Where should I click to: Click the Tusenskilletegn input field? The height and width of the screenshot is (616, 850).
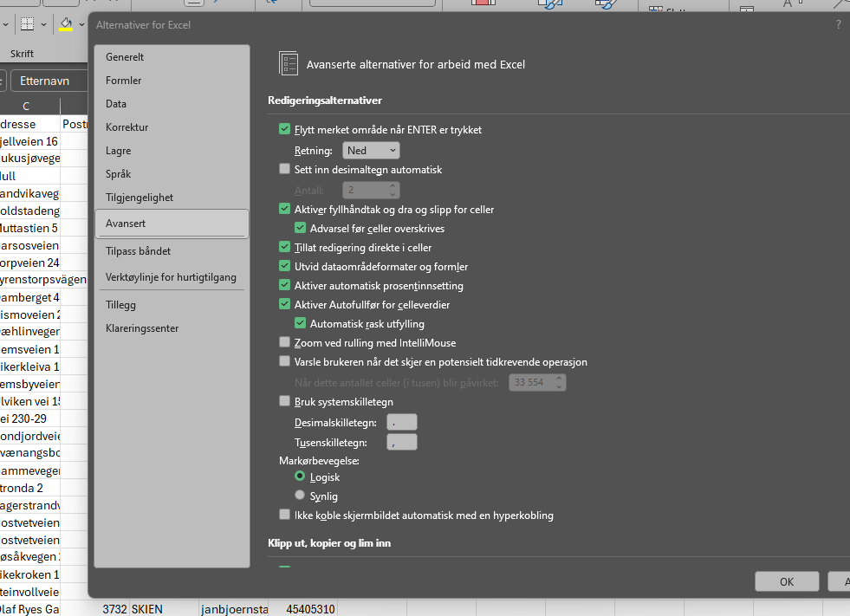pyautogui.click(x=402, y=443)
